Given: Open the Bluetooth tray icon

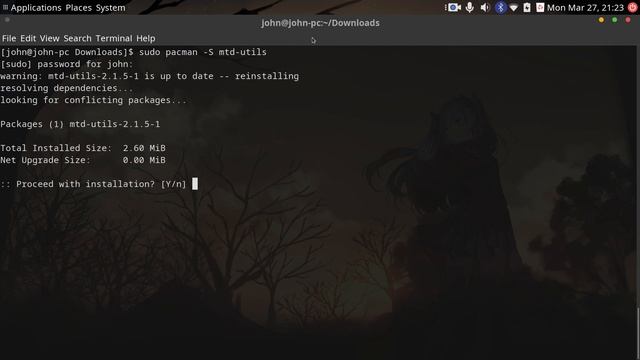Looking at the screenshot, I should tap(500, 7).
